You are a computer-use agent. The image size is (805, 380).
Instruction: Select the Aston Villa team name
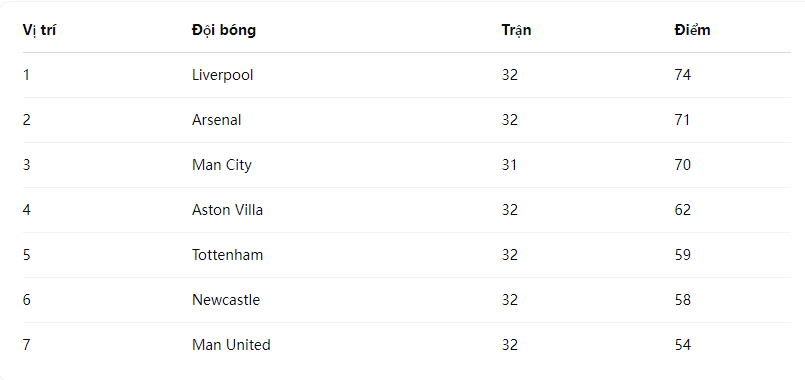click(x=227, y=210)
